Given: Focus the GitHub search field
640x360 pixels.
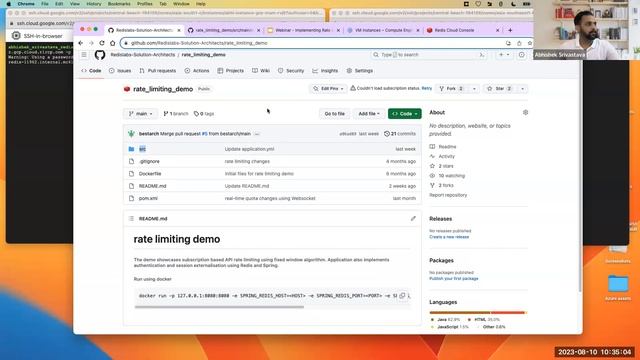Looking at the screenshot, I should click(x=429, y=55).
